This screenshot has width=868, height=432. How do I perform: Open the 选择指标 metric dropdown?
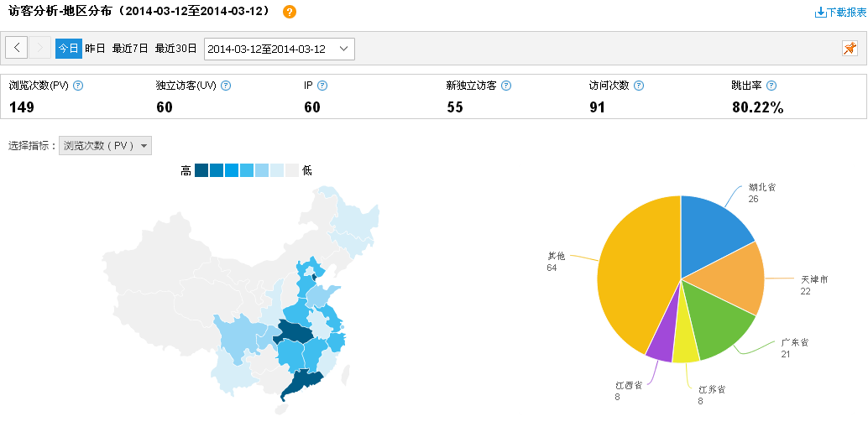105,146
